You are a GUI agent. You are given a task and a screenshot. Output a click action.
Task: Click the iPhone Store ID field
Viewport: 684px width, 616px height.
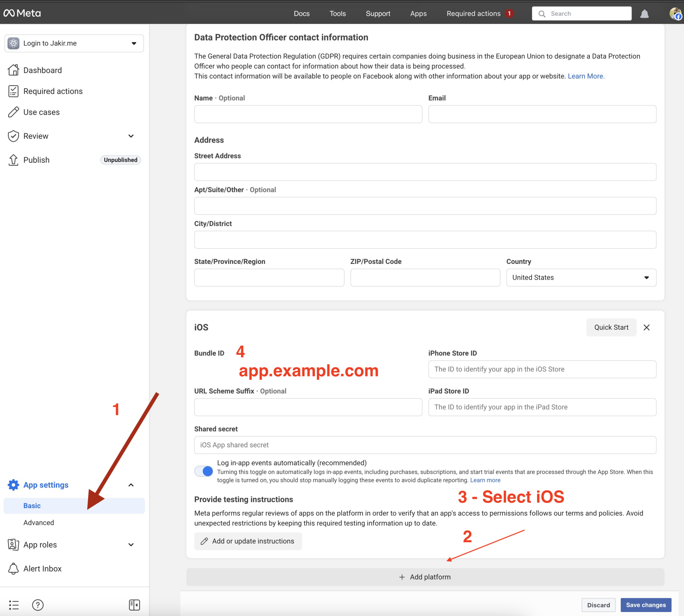tap(542, 369)
